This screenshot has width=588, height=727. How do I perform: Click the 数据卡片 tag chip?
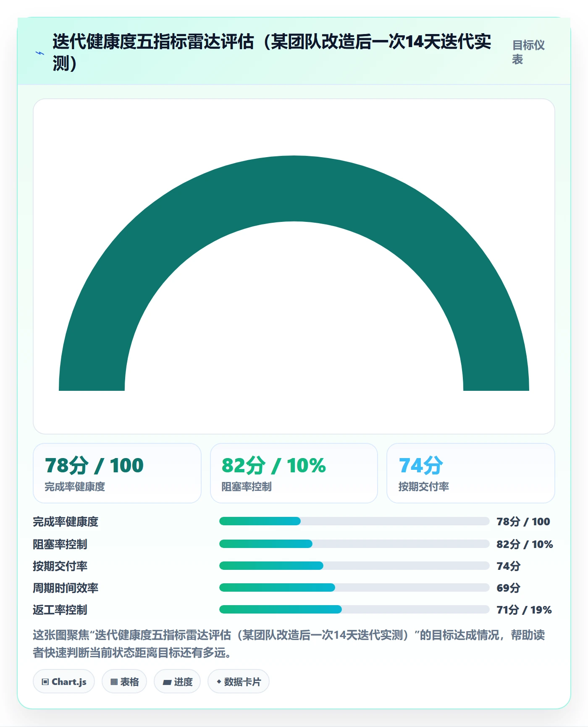239,681
